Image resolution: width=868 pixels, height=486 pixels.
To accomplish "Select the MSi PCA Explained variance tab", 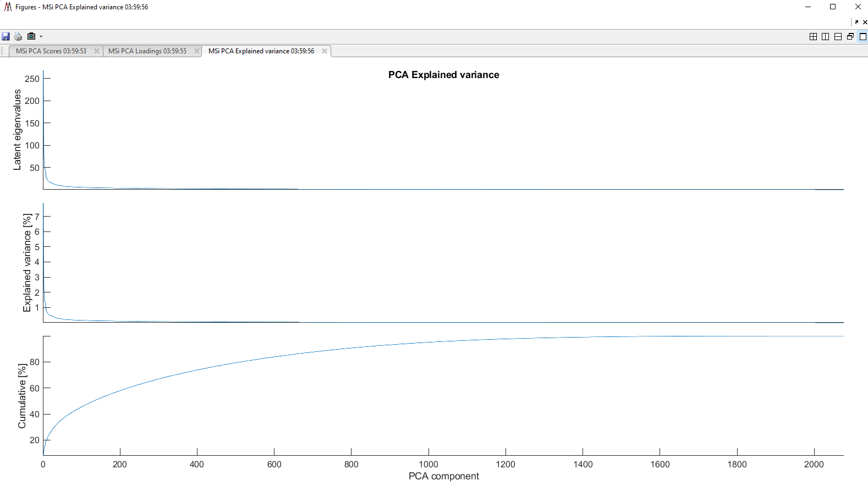I will (261, 51).
